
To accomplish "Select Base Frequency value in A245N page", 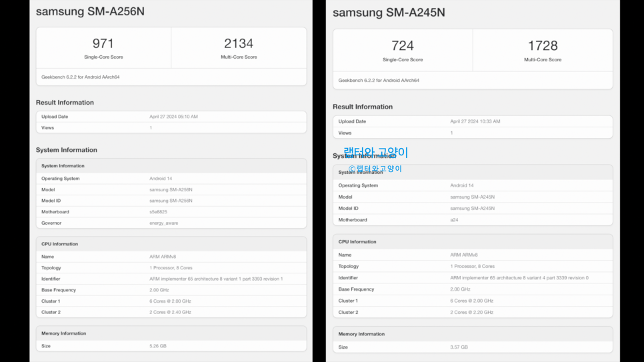I will click(460, 290).
